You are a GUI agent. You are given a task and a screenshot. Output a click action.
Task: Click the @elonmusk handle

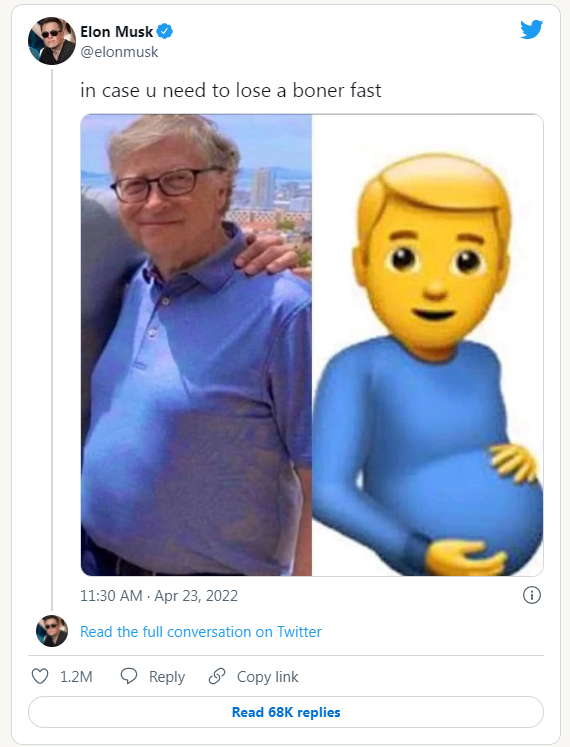(x=119, y=52)
